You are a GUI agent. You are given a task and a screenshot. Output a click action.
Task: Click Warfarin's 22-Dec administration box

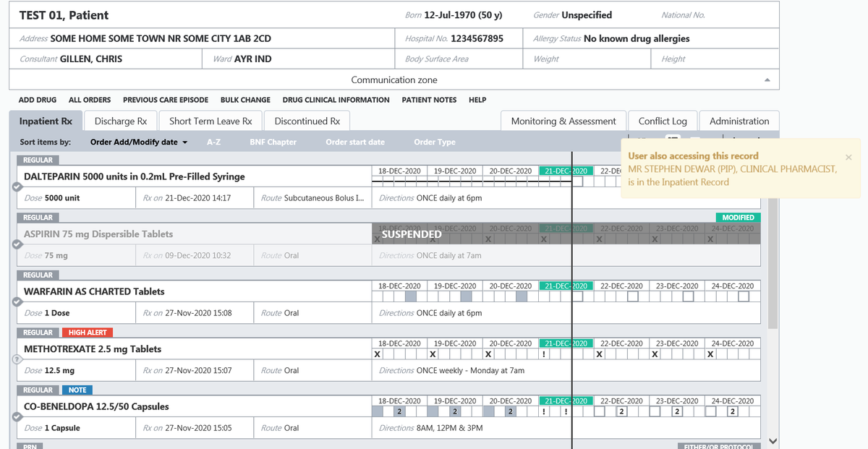coord(633,296)
